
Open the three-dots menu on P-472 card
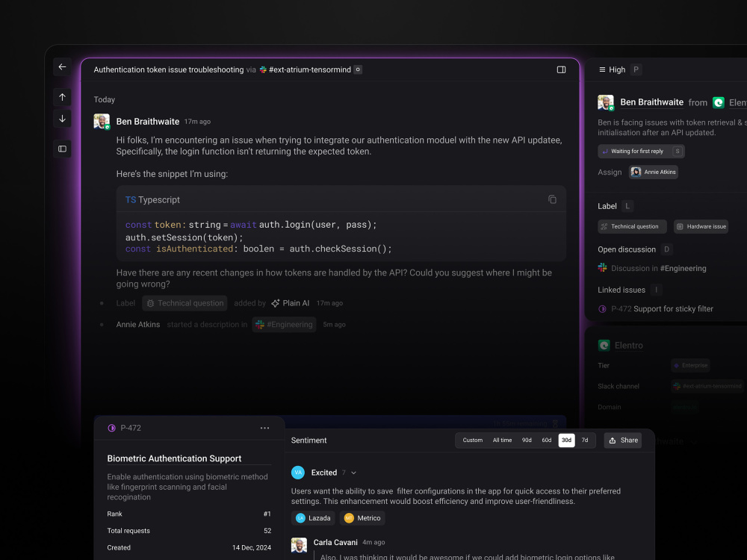[x=264, y=428]
